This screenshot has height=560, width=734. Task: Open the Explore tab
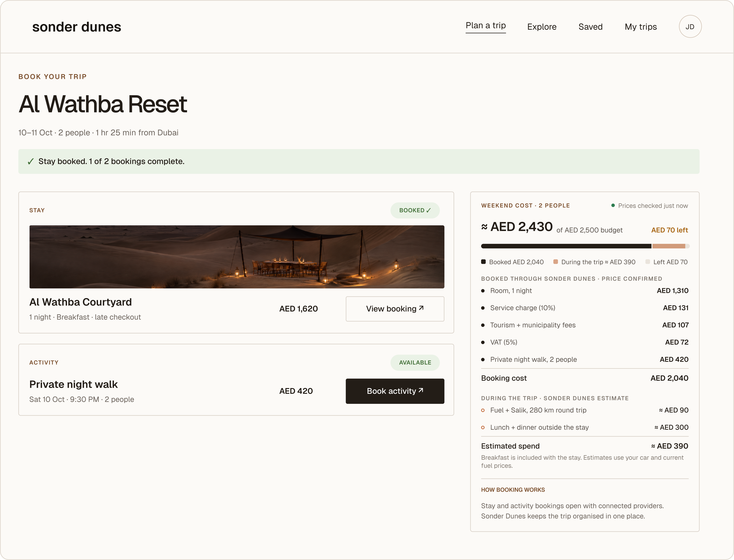pos(542,27)
